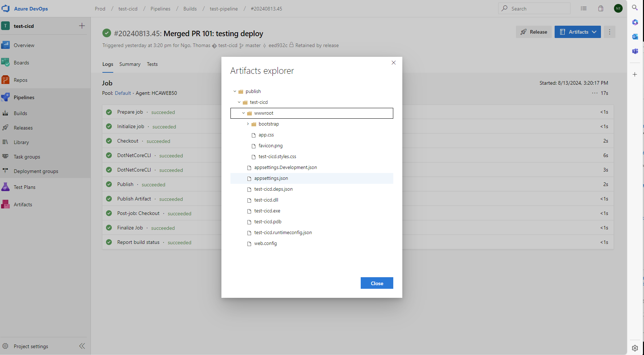
Task: Open the eed932c commit link
Action: (x=278, y=45)
